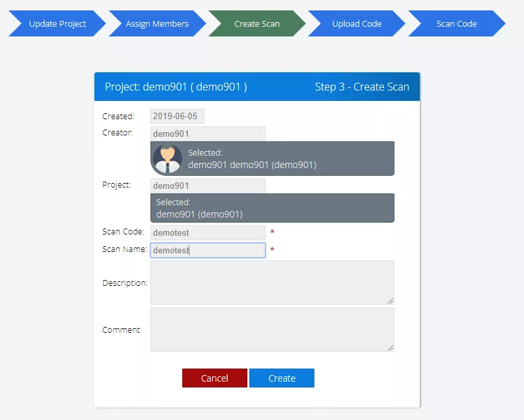Screen dimensions: 524x420
Task: Go to the Update Project step
Action: (x=57, y=23)
